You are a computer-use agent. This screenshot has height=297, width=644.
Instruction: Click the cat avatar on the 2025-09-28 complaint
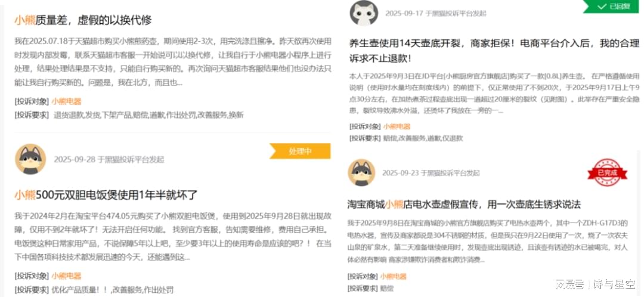click(30, 159)
